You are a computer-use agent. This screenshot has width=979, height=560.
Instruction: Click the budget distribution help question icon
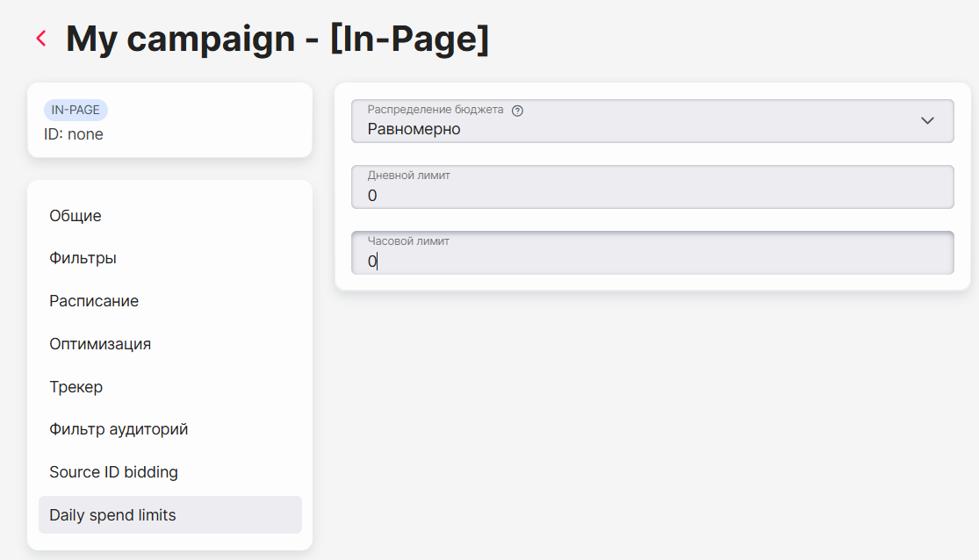(x=517, y=111)
